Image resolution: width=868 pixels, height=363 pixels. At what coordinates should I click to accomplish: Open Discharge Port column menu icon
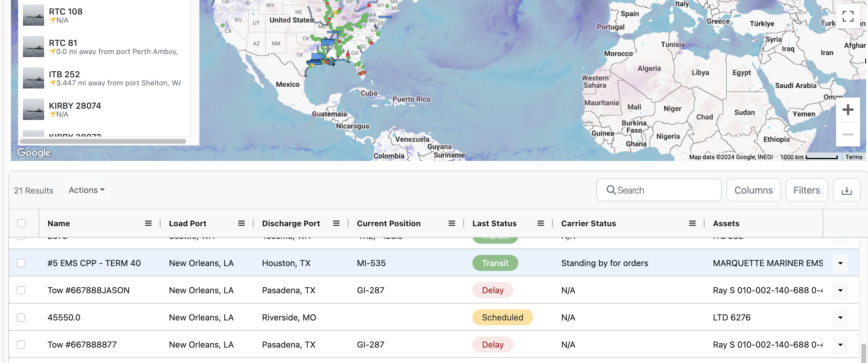tap(336, 223)
